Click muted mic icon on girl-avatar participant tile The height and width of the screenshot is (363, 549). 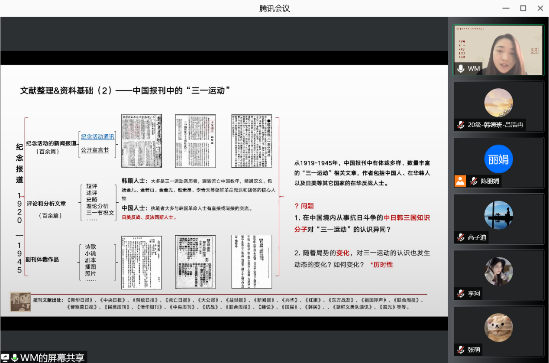coord(461,293)
